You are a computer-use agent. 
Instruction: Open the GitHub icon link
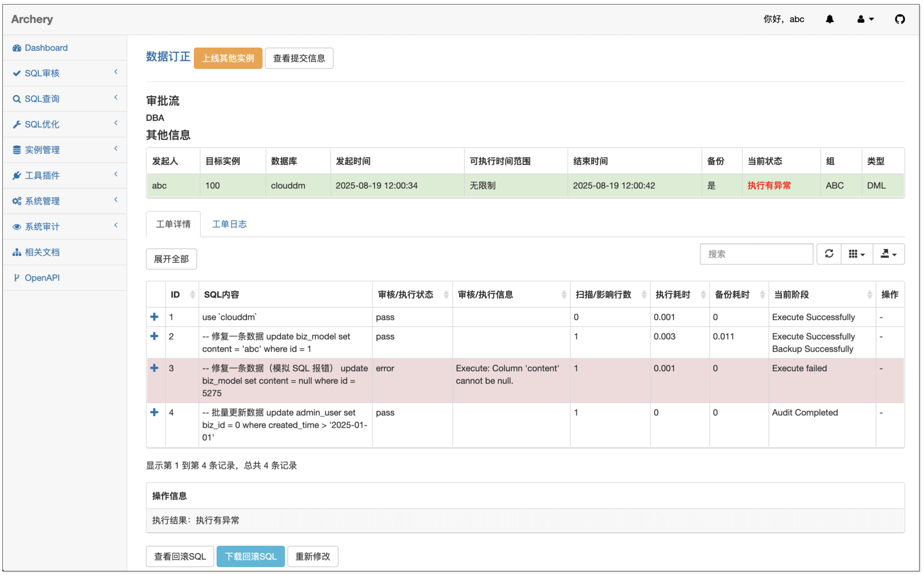click(x=900, y=19)
